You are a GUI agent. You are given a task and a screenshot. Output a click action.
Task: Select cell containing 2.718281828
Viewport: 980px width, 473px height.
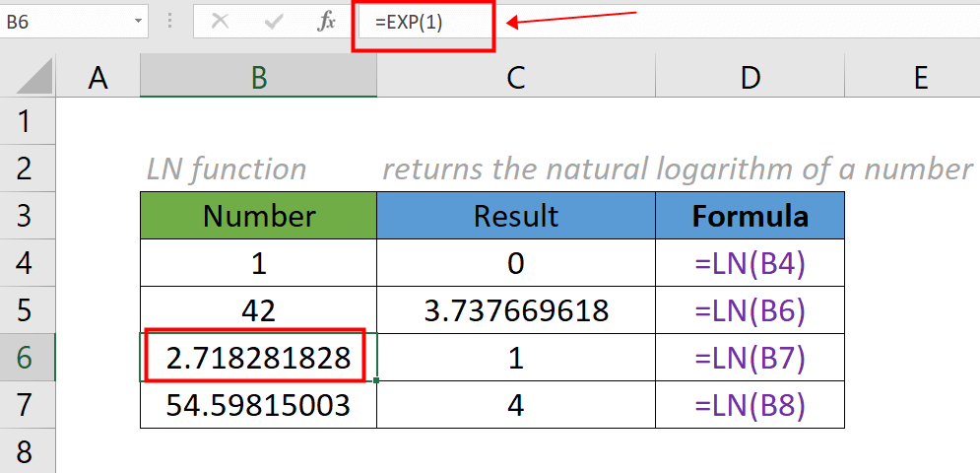(258, 358)
